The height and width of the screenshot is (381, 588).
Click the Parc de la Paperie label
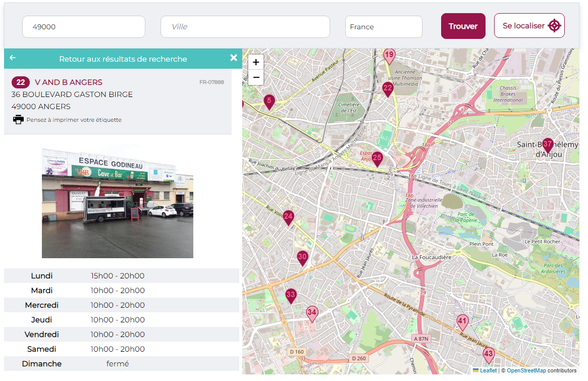(466, 217)
